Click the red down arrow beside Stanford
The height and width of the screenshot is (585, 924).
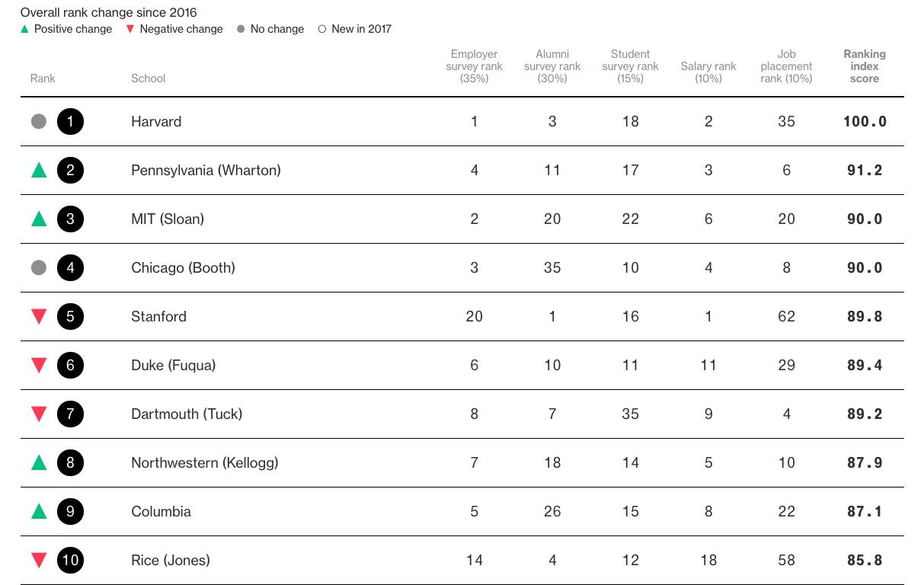[x=39, y=317]
